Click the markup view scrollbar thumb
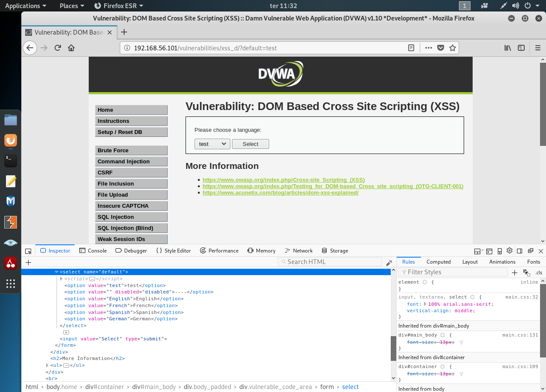546x392 pixels. [x=394, y=348]
